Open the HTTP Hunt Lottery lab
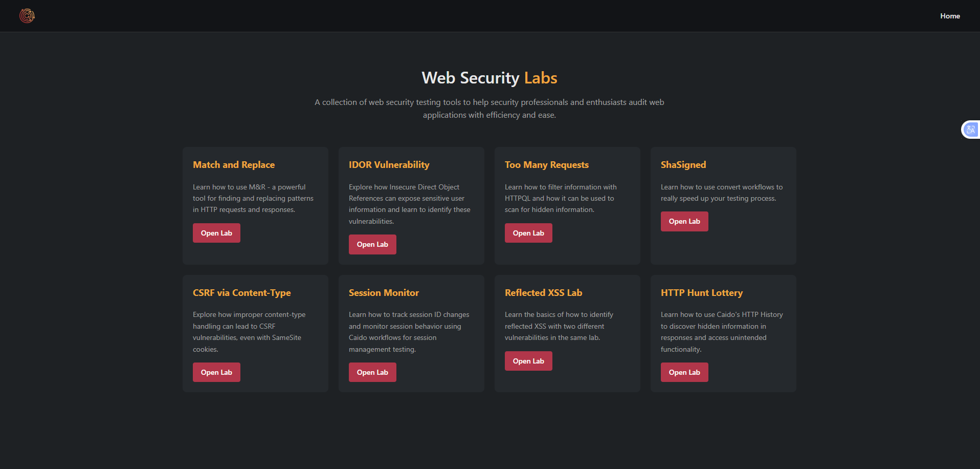This screenshot has width=980, height=469. tap(684, 372)
